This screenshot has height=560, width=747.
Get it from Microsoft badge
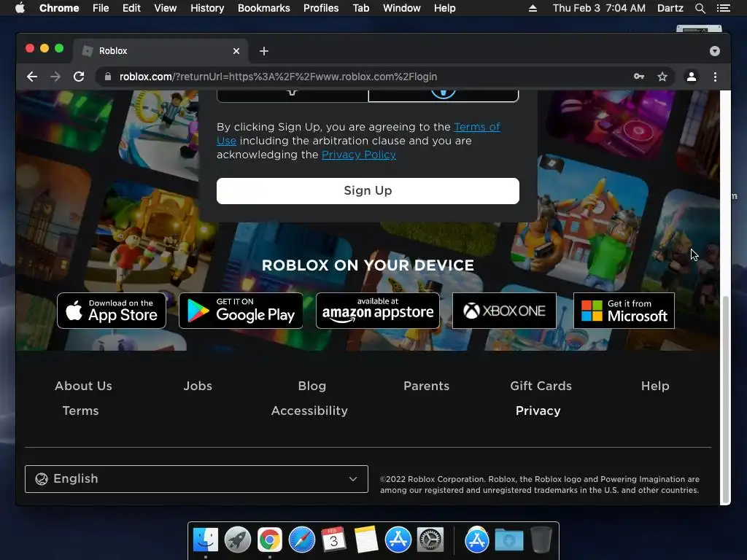(x=624, y=311)
